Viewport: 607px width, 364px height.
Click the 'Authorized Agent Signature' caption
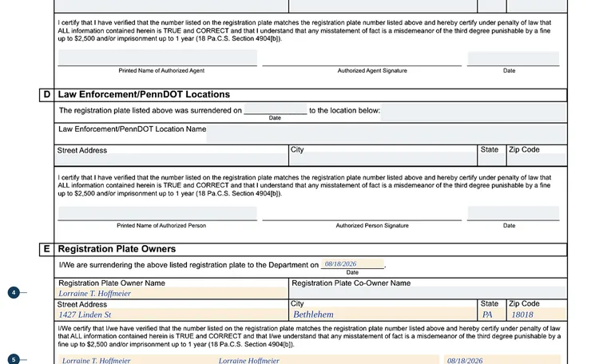click(372, 71)
